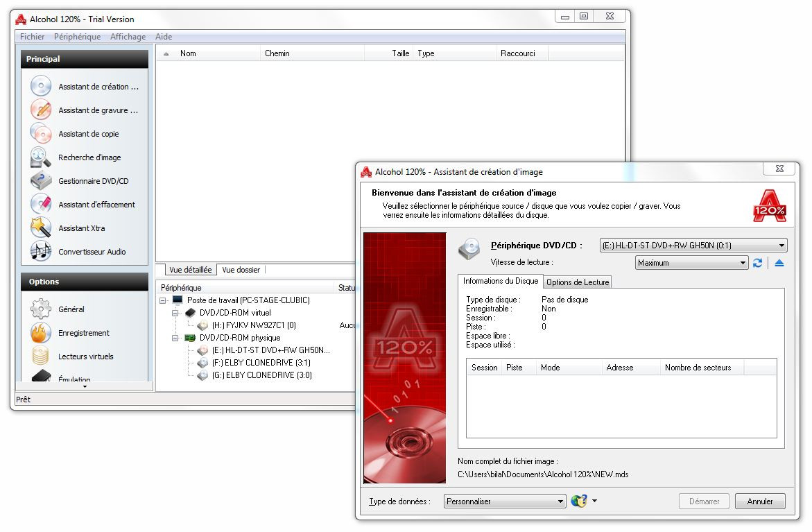Launch the Assistant de gravure icon
The height and width of the screenshot is (532, 812).
point(41,110)
